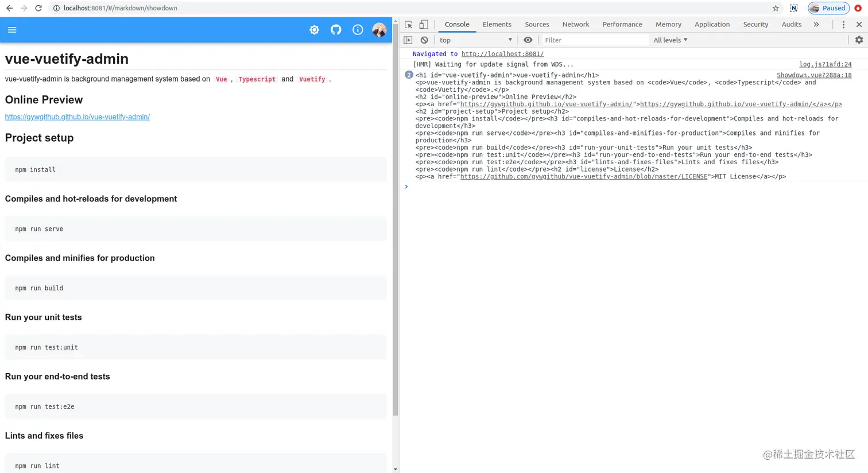Switch to the Application tab
This screenshot has width=868, height=473.
coord(712,25)
